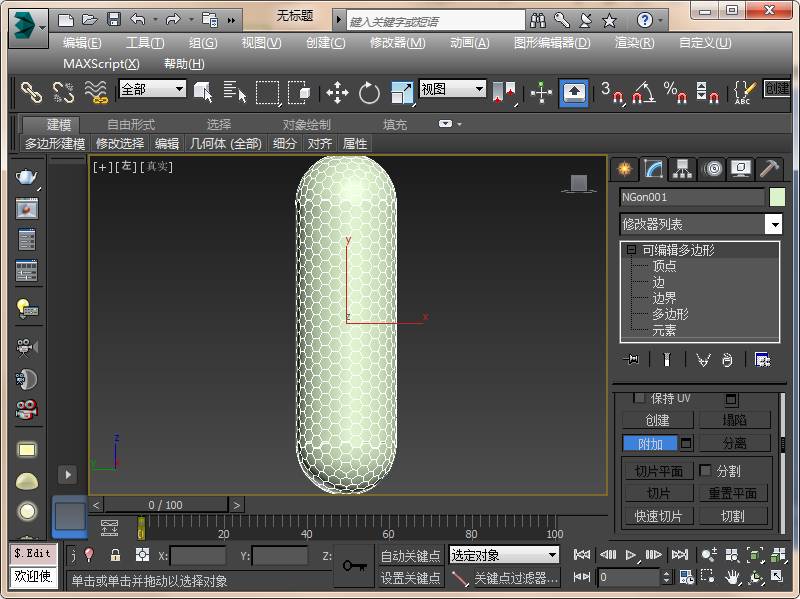This screenshot has width=800, height=599.
Task: Click the New Scene icon
Action: pyautogui.click(x=66, y=20)
